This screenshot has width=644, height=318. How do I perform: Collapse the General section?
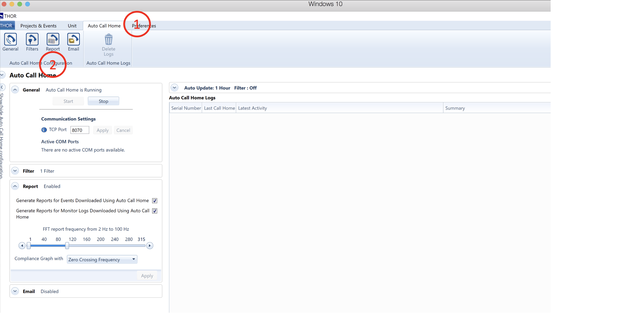(15, 90)
